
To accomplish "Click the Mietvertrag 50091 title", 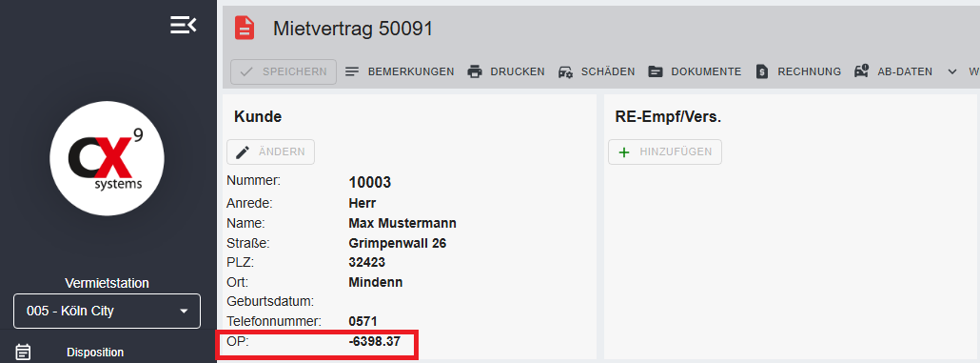I will [x=353, y=29].
